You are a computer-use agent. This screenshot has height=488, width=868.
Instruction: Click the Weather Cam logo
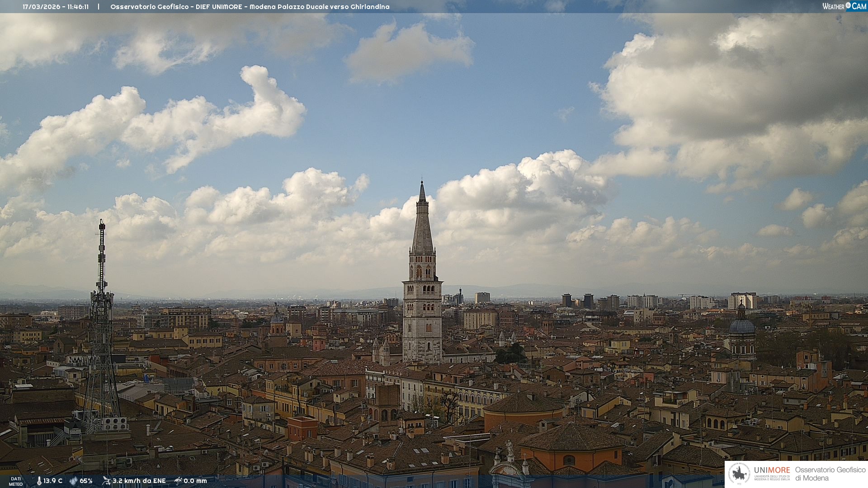click(x=844, y=6)
